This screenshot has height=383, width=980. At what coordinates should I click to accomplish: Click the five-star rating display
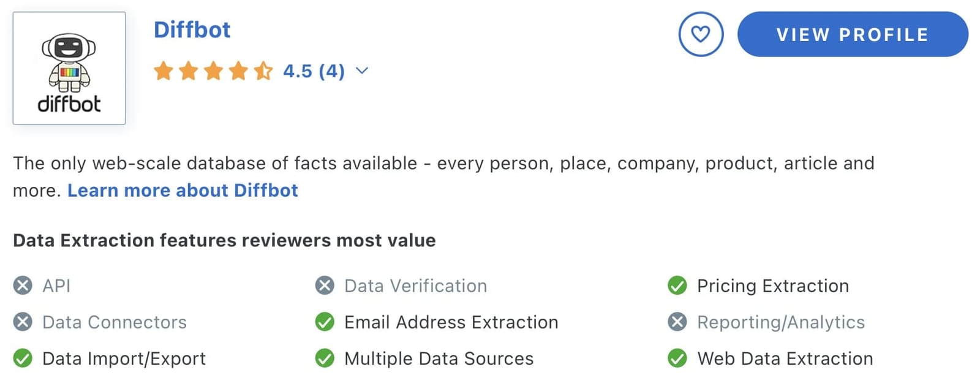tap(213, 71)
